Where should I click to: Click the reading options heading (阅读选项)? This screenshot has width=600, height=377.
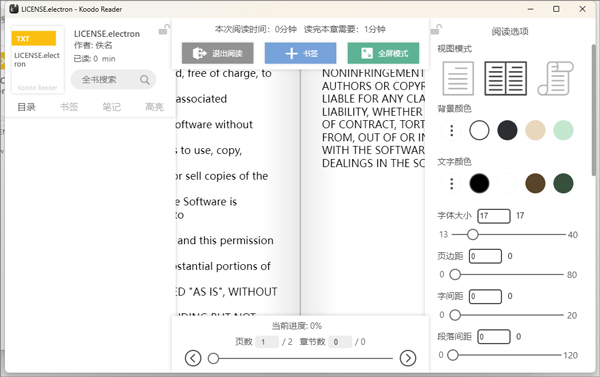[x=510, y=31]
